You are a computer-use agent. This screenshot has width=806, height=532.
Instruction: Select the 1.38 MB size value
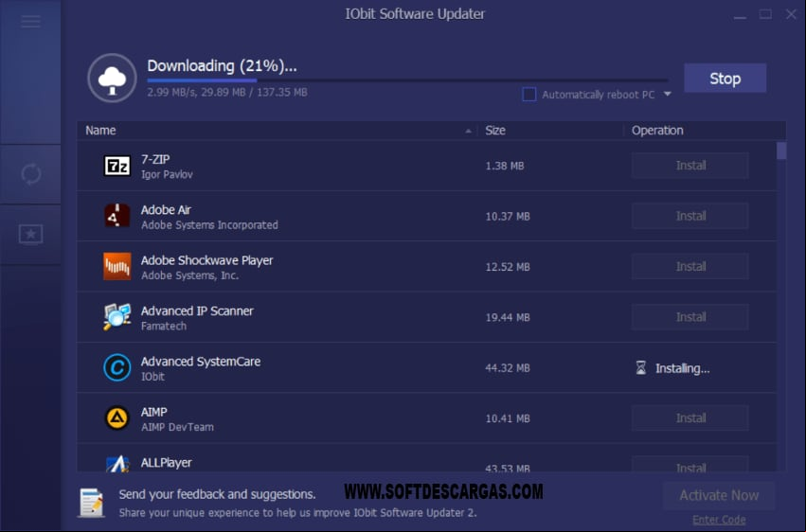click(504, 166)
